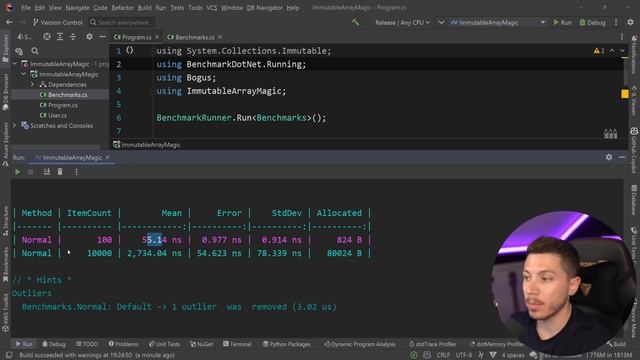Close the ImmutableArrayMagic run tab
Image resolution: width=640 pixels, height=360 pixels.
107,158
